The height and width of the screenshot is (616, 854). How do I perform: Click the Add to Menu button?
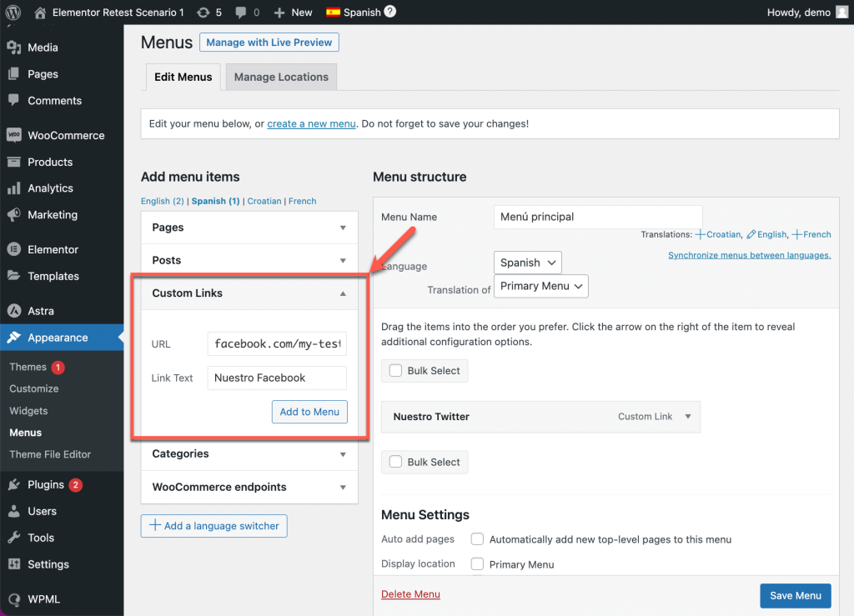click(309, 412)
